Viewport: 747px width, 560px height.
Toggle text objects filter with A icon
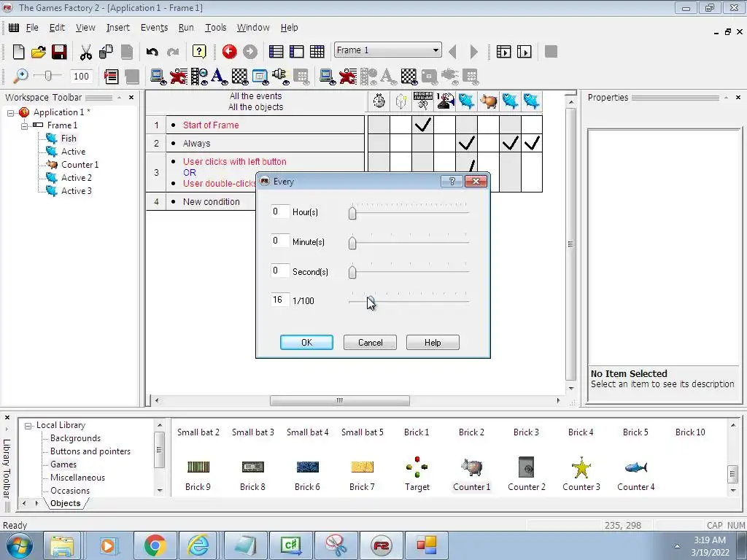(x=219, y=76)
